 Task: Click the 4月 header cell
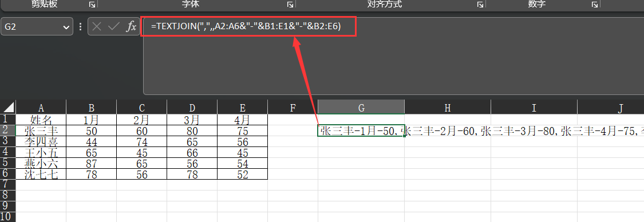(242, 120)
